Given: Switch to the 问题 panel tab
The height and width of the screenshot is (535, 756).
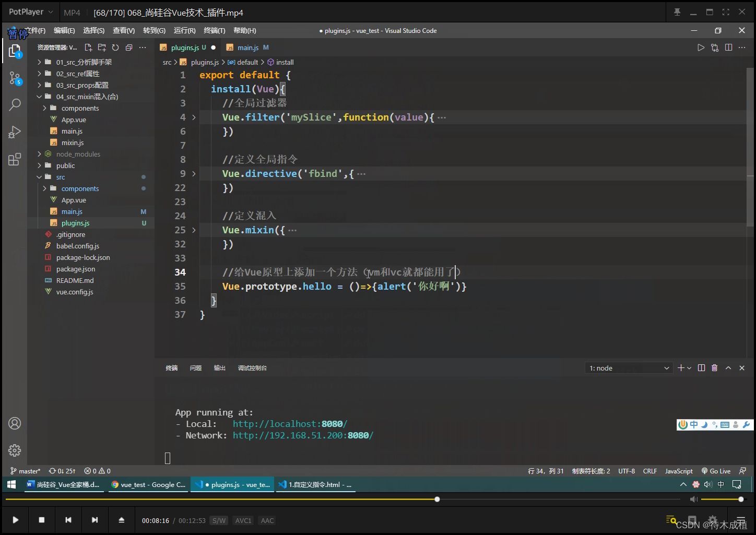Looking at the screenshot, I should (196, 368).
